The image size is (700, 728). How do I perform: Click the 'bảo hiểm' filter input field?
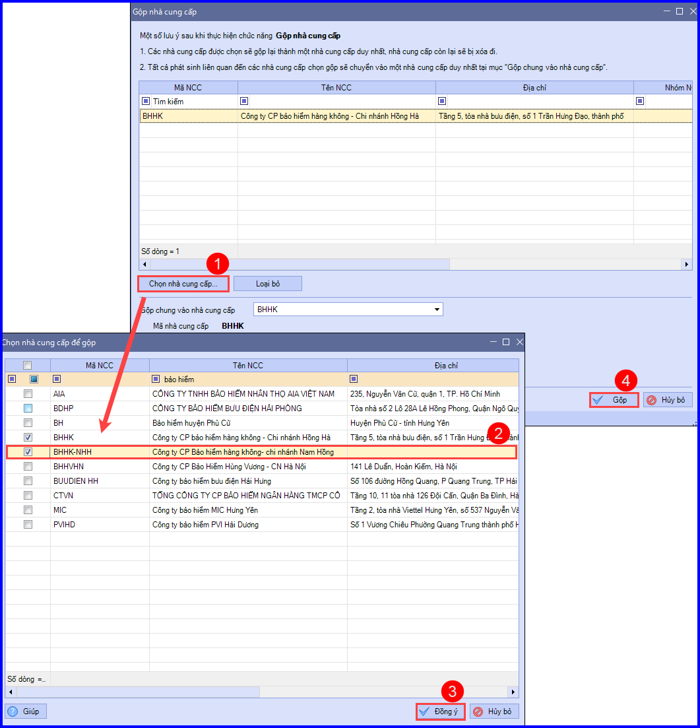pyautogui.click(x=253, y=380)
